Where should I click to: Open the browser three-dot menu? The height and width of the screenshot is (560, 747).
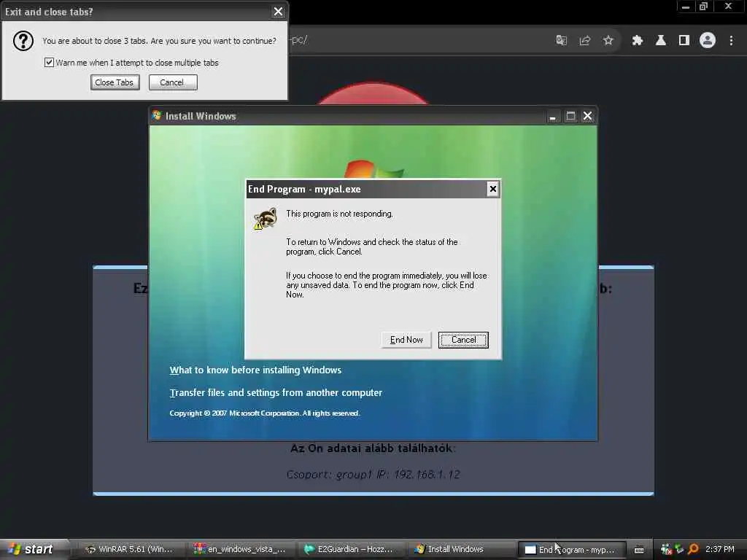pyautogui.click(x=731, y=41)
